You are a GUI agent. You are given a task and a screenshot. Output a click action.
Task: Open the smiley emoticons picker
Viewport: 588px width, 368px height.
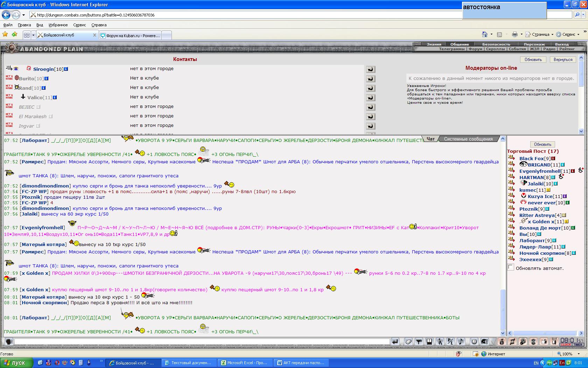point(474,341)
